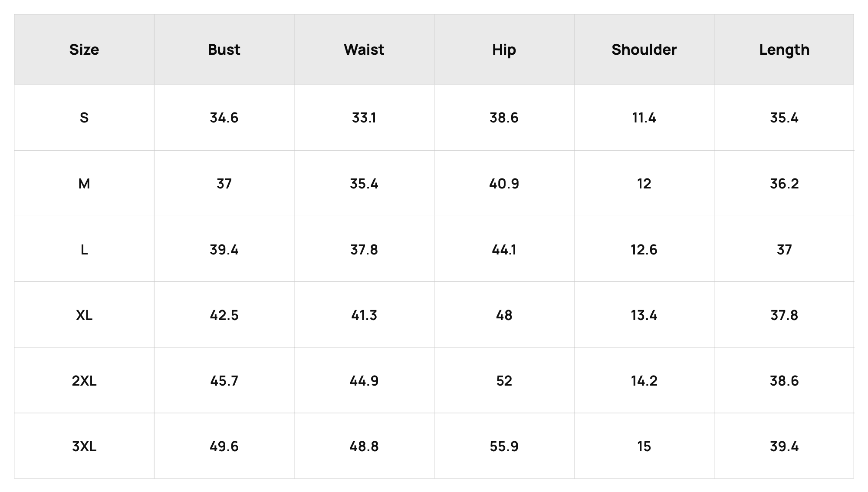868x492 pixels.
Task: Select shoulder value 13.4 for size XL
Action: pos(644,315)
